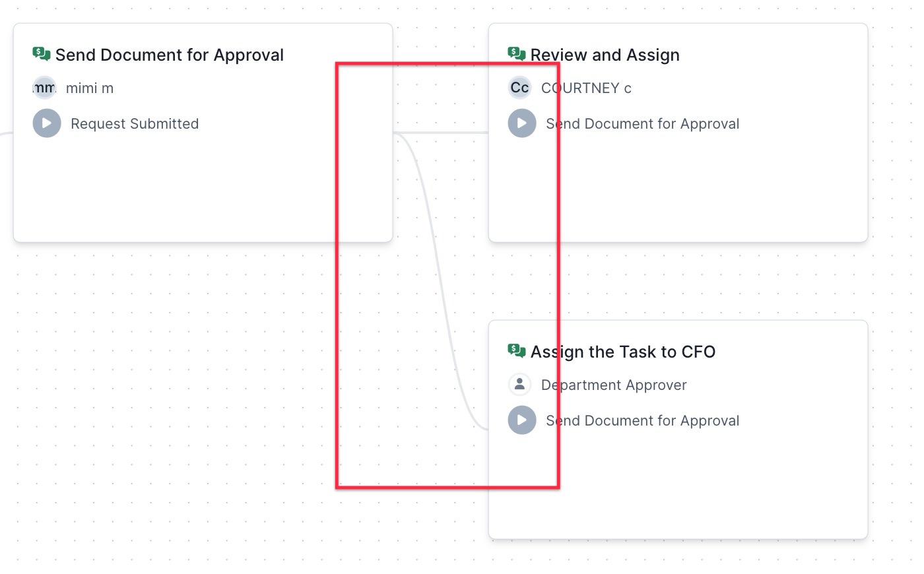The width and height of the screenshot is (924, 574).
Task: Click the play trigger icon in the Assign the Task to CFO card
Action: pyautogui.click(x=522, y=420)
